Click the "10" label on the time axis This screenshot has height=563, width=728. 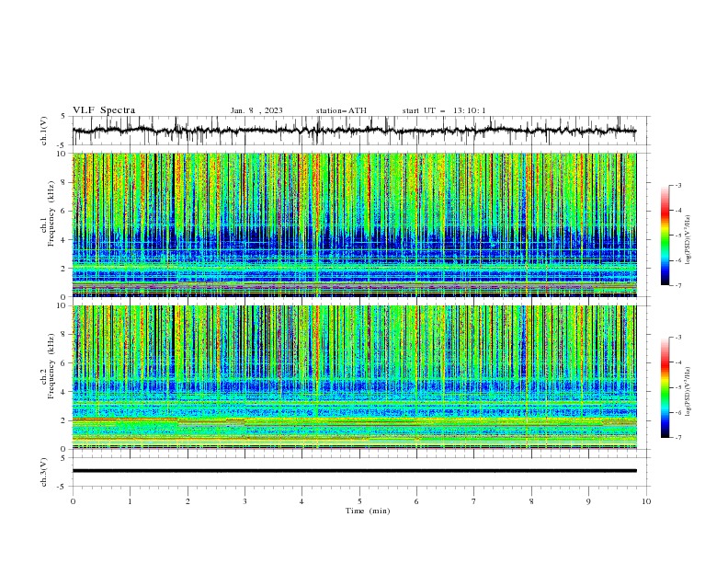point(646,501)
